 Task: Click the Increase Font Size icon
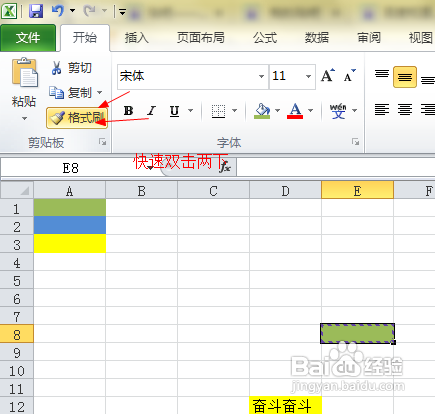click(x=328, y=76)
